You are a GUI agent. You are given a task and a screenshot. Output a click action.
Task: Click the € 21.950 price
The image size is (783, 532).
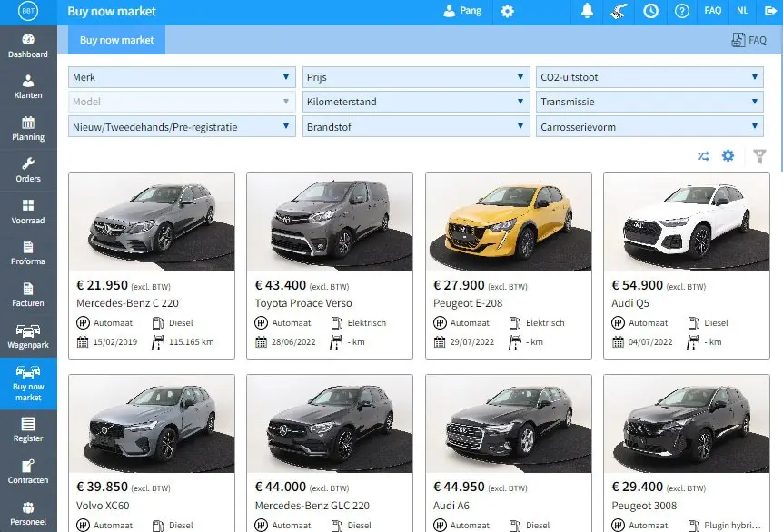click(x=103, y=285)
